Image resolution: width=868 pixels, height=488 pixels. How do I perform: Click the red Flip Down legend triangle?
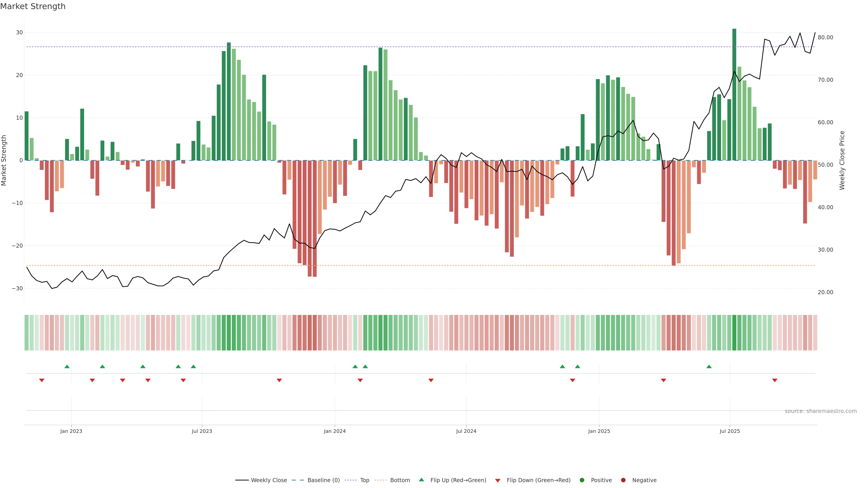click(498, 481)
